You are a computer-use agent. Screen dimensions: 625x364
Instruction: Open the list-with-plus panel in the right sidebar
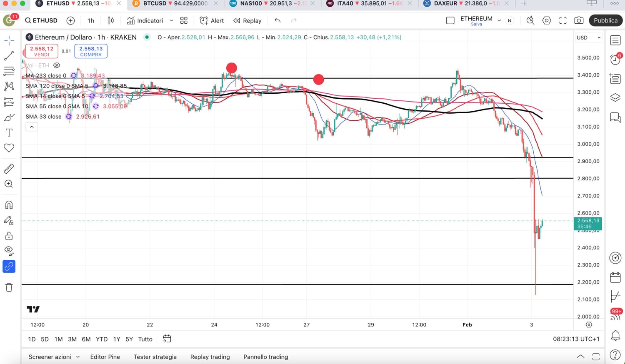point(615,78)
